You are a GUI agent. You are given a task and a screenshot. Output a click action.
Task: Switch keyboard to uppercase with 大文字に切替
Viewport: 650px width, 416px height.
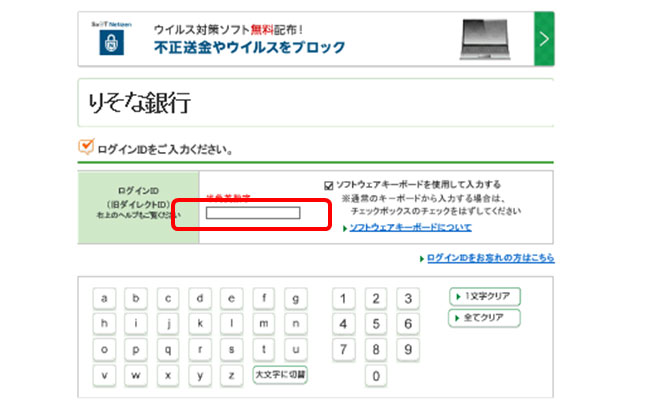[280, 375]
